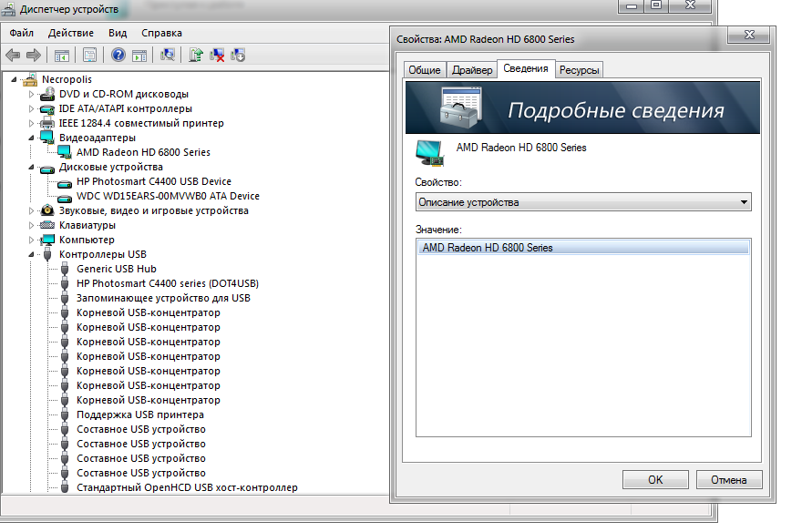Select the Сведения tab
Screen dimensions: 802x532
(526, 68)
